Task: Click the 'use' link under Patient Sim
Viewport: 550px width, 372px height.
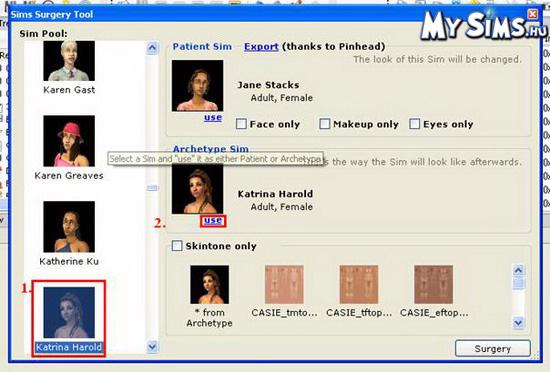Action: pyautogui.click(x=213, y=117)
